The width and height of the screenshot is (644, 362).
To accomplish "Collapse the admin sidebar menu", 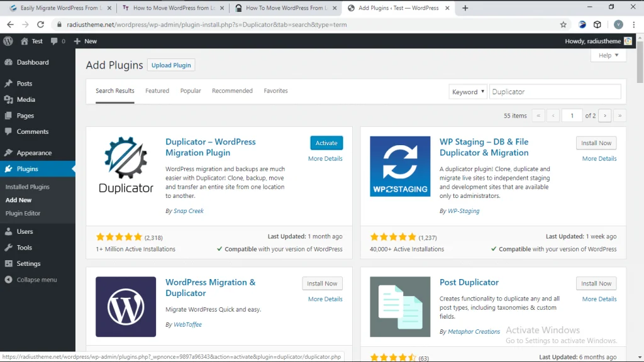I will (36, 280).
